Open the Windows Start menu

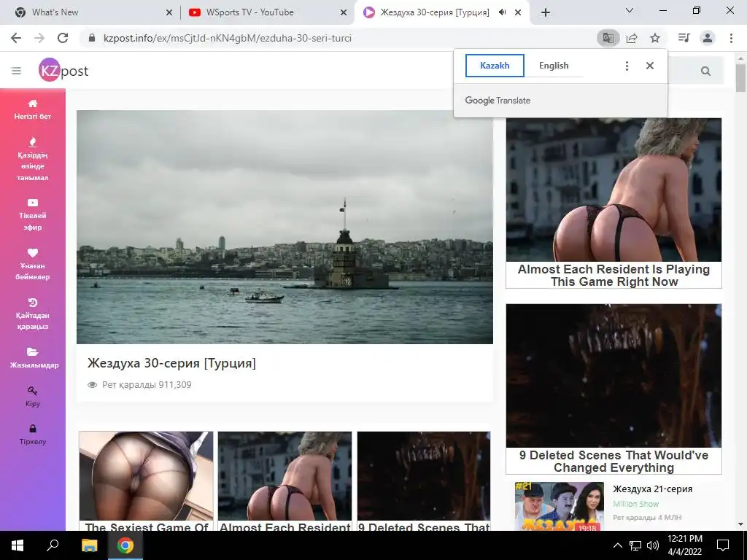(18, 545)
